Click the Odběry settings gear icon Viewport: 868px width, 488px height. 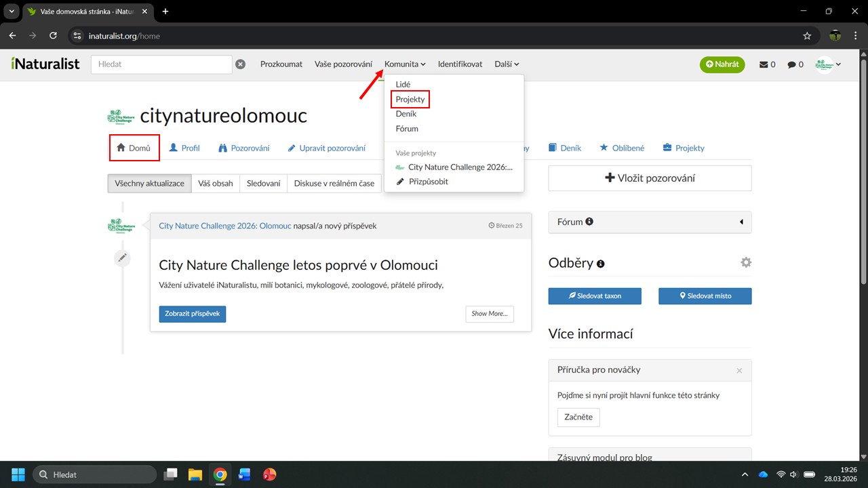746,262
